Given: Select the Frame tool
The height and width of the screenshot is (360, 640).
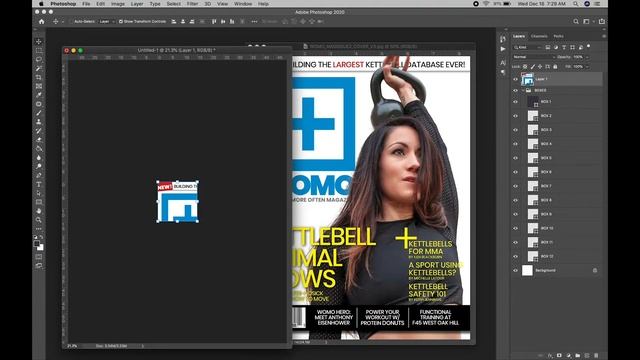Looking at the screenshot, I should point(39,86).
